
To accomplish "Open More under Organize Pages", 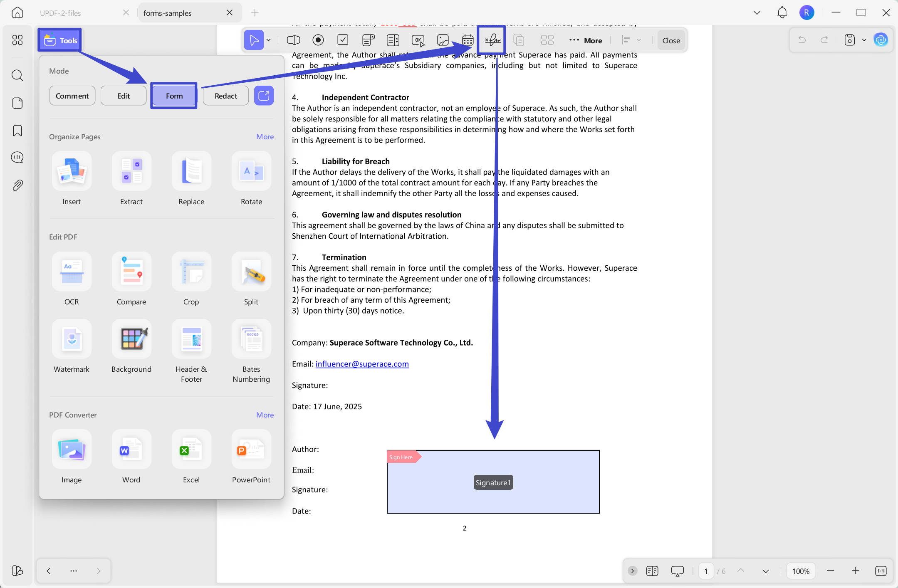I will [265, 137].
